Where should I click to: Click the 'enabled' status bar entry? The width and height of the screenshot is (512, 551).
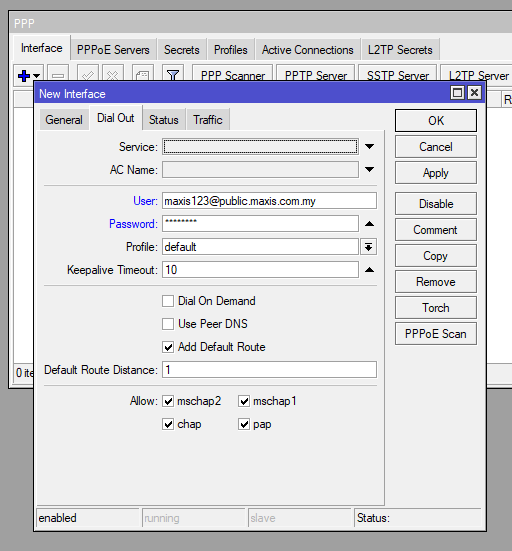point(88,518)
